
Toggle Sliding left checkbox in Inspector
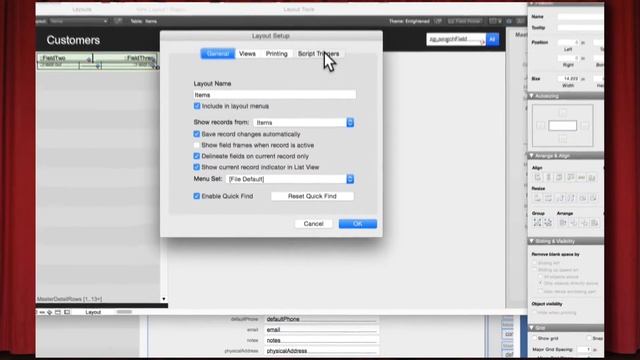tap(534, 263)
